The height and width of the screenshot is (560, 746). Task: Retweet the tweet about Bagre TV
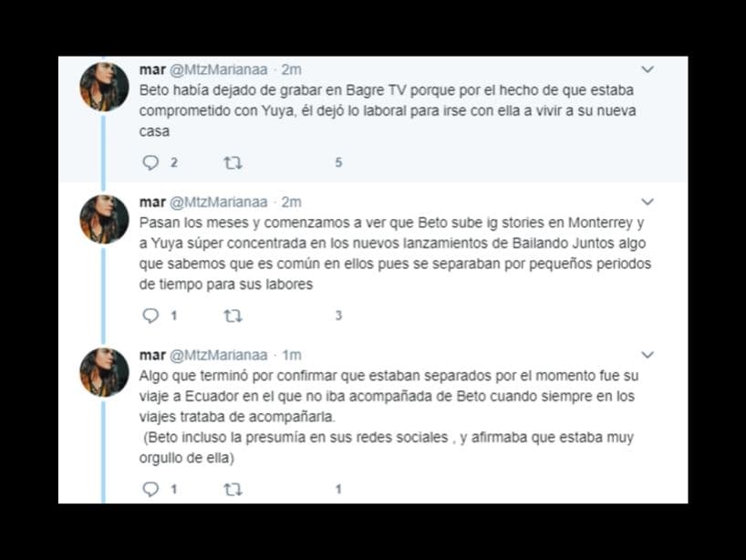233,163
